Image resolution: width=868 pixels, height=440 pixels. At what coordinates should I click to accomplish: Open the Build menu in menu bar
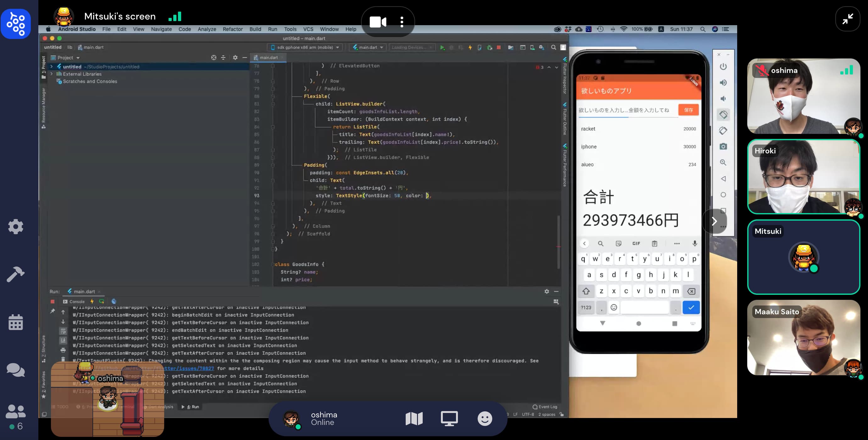pos(255,29)
